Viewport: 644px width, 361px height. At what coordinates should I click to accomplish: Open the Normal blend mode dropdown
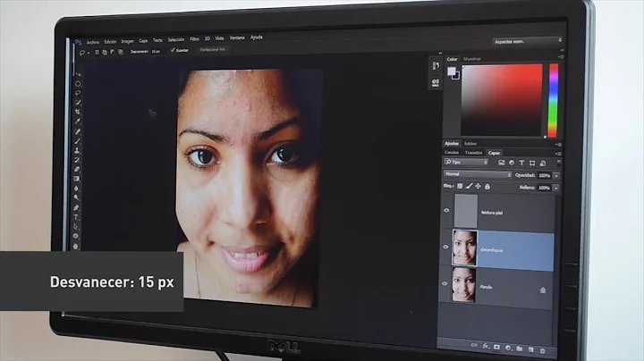tap(478, 174)
